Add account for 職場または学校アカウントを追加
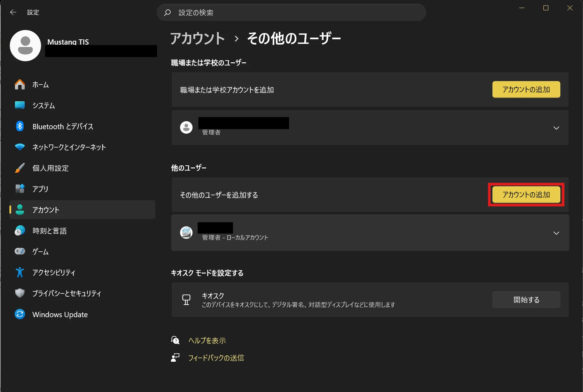583x392 pixels. point(526,89)
